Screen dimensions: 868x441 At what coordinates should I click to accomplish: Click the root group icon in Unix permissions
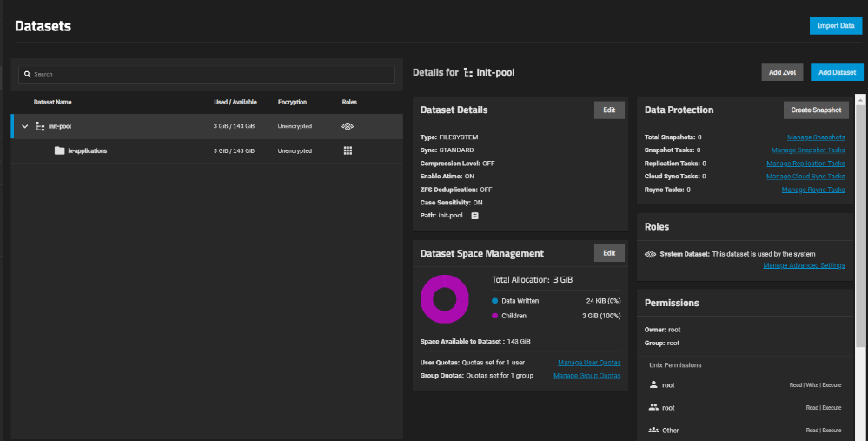pos(653,407)
